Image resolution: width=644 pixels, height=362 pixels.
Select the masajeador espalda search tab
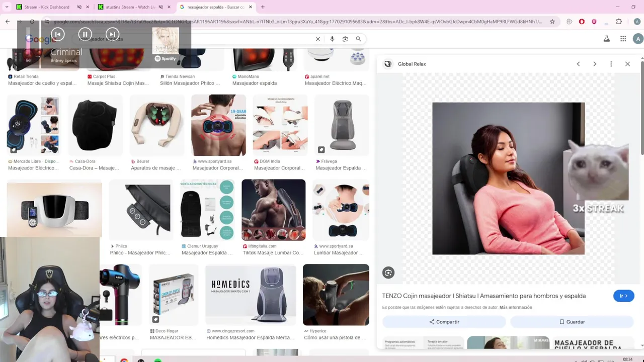(215, 7)
